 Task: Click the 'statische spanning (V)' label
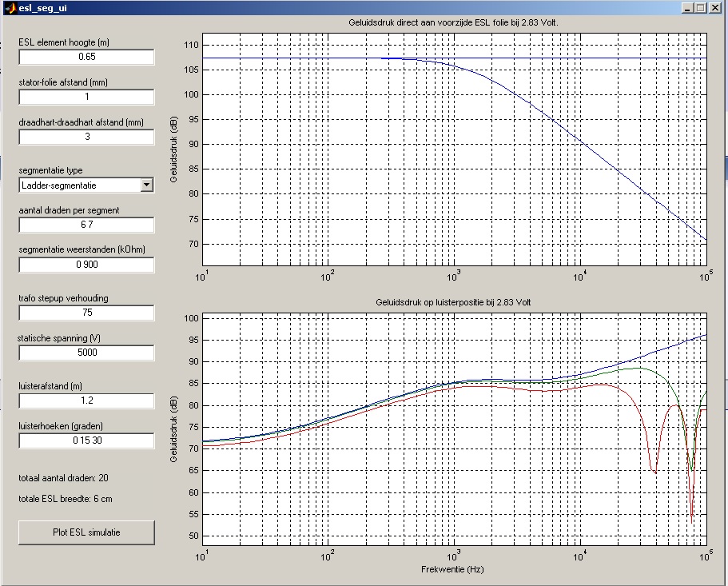point(59,338)
